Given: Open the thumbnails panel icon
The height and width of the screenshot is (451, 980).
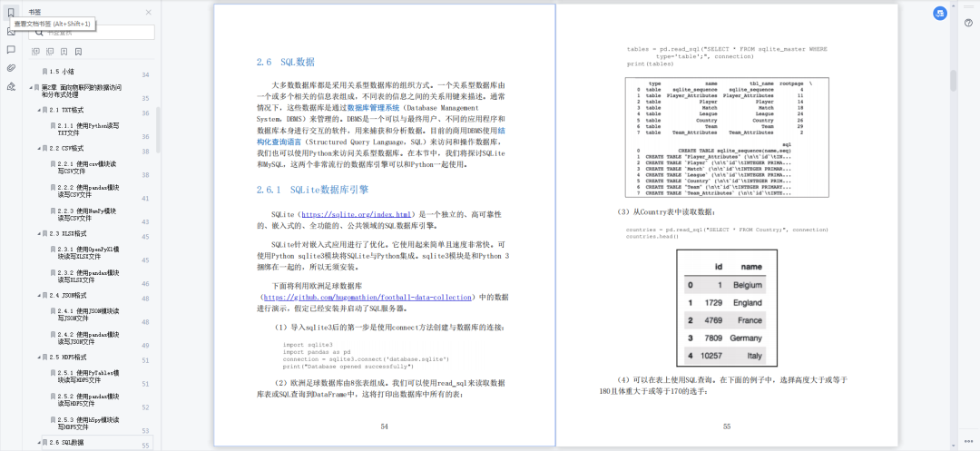Looking at the screenshot, I should [x=11, y=31].
